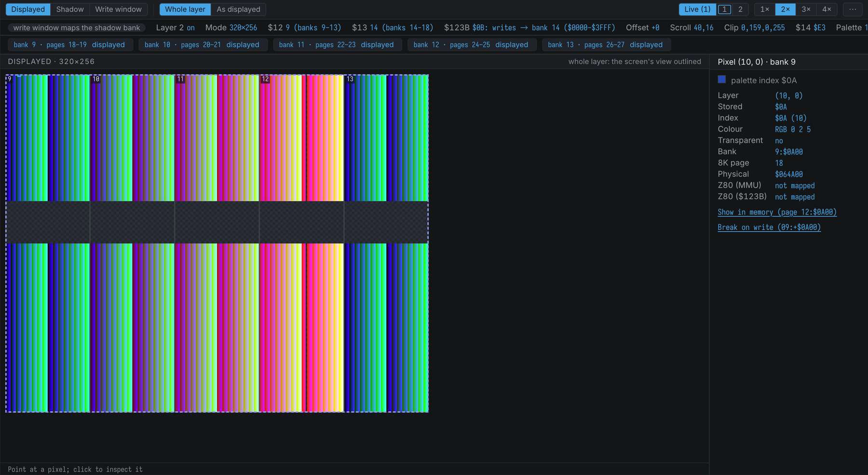The height and width of the screenshot is (475, 868).
Task: Set zoom to 4×
Action: point(827,9)
